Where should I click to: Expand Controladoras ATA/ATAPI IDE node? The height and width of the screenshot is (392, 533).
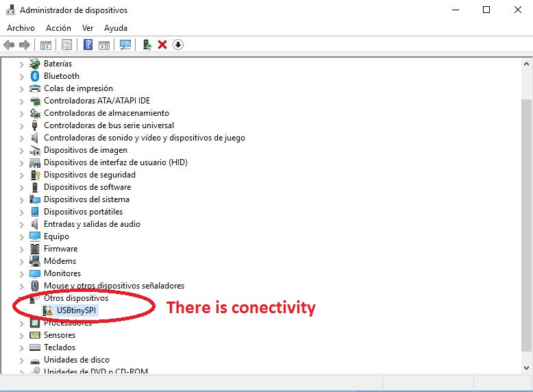pos(21,101)
